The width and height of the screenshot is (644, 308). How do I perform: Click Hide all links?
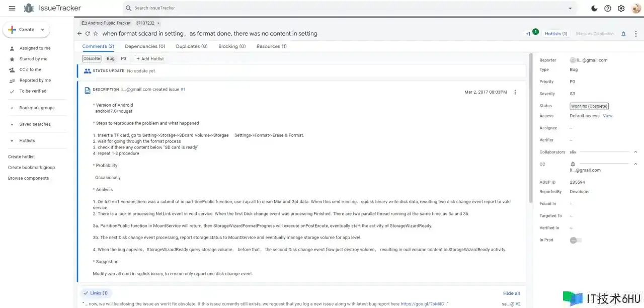(511, 293)
